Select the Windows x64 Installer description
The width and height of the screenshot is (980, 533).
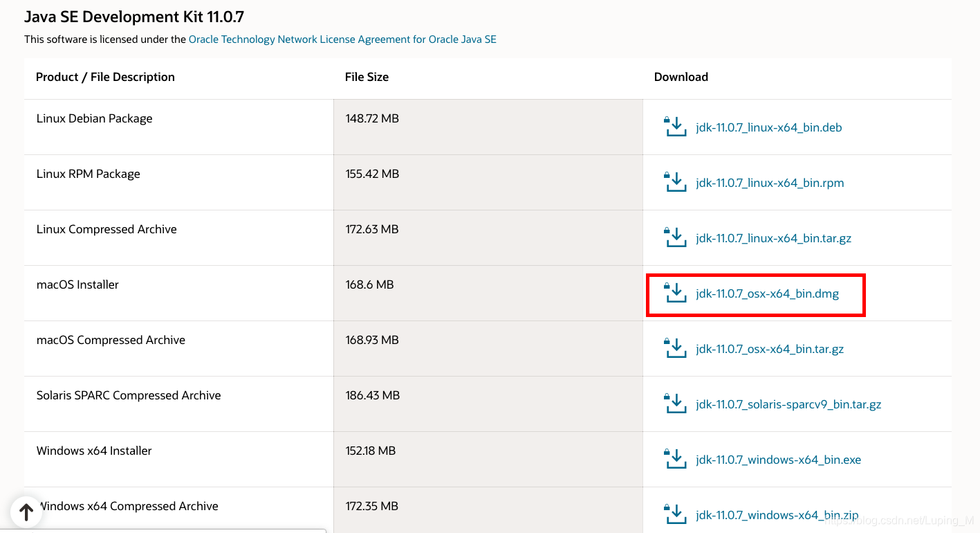pos(94,451)
